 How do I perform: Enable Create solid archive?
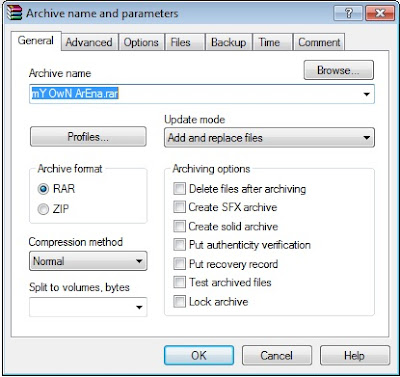(226, 226)
